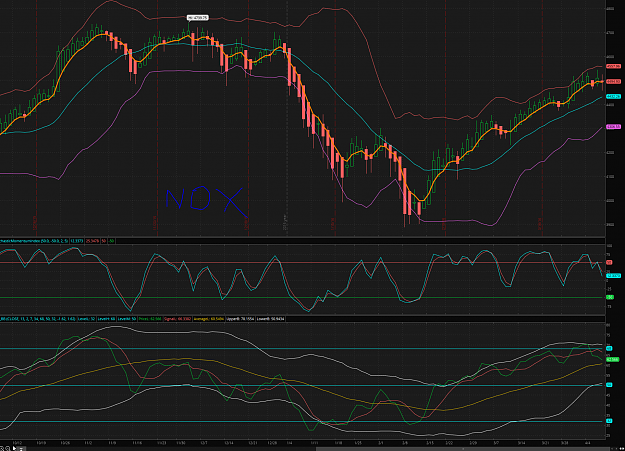Click the green 62.566 axis tag
Screen dimensions: 625x451
(x=612, y=360)
